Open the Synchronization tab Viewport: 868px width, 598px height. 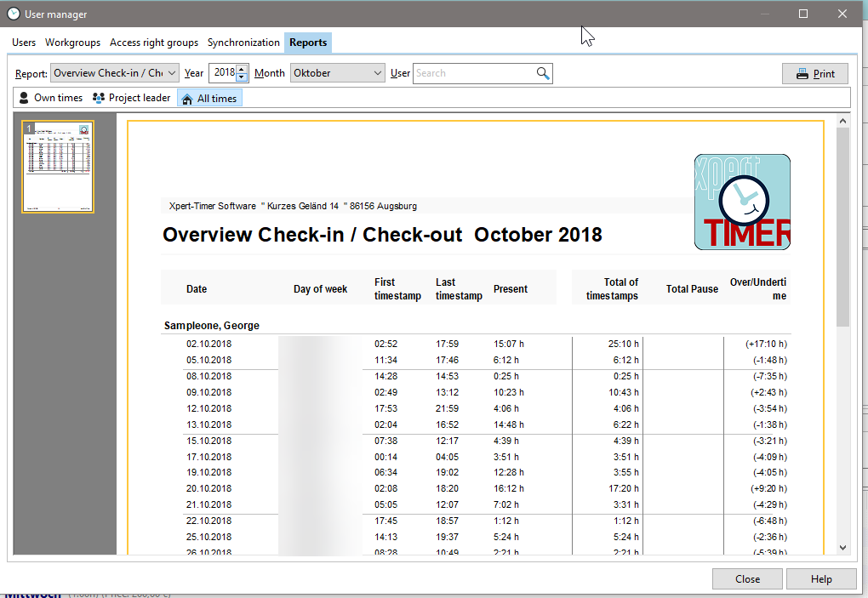point(243,43)
